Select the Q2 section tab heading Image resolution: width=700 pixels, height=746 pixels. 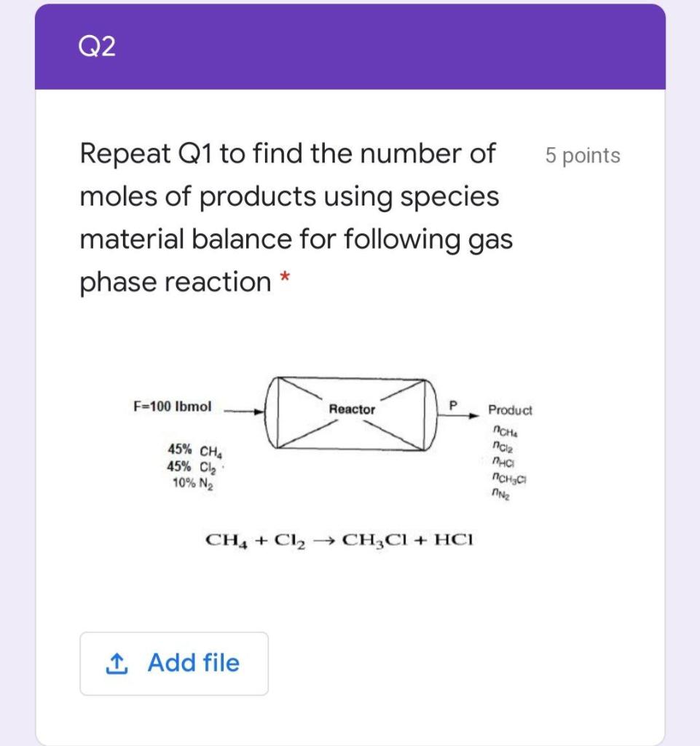point(95,45)
